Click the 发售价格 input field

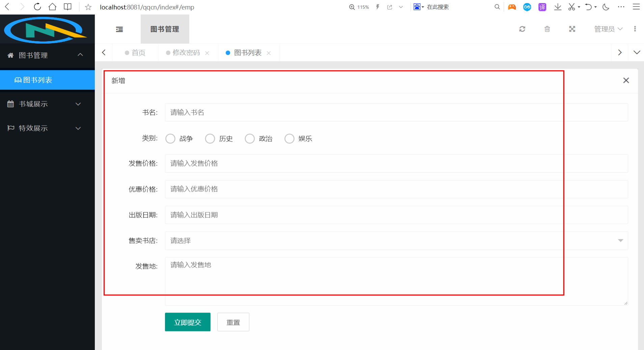point(396,163)
